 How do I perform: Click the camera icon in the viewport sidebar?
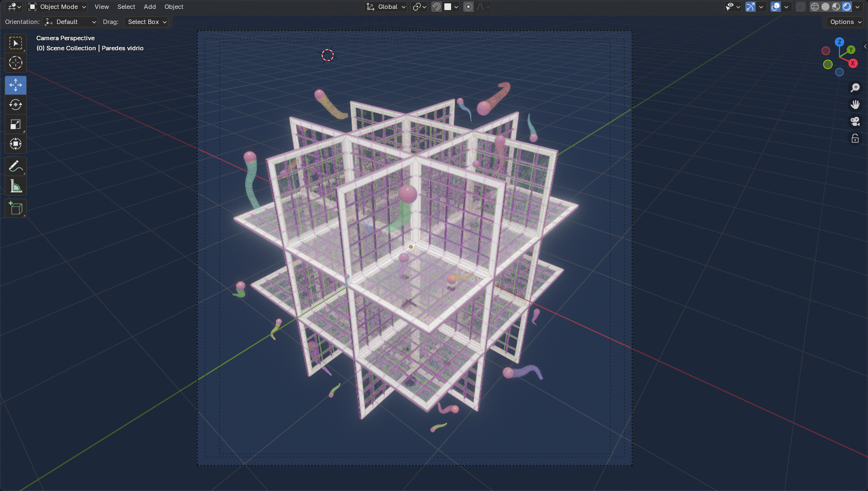click(x=855, y=121)
